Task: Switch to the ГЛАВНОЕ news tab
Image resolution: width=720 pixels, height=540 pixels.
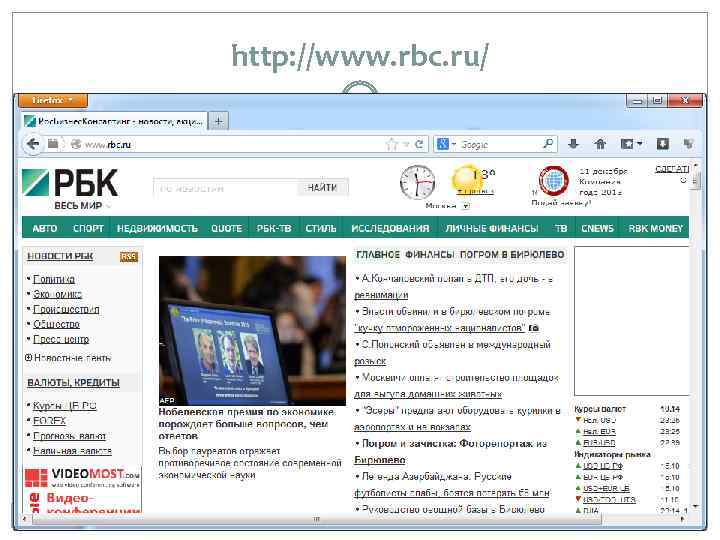Action: click(378, 254)
